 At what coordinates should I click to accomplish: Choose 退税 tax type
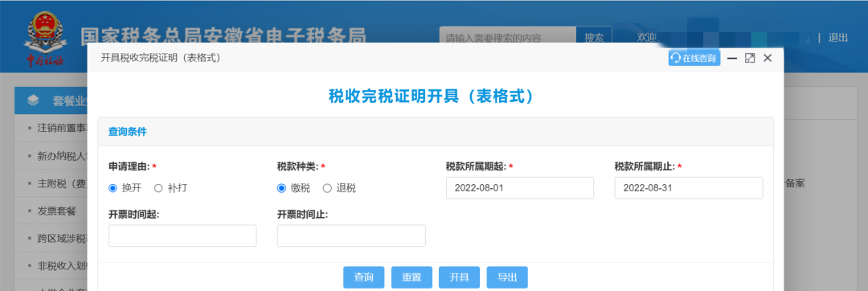coord(326,188)
